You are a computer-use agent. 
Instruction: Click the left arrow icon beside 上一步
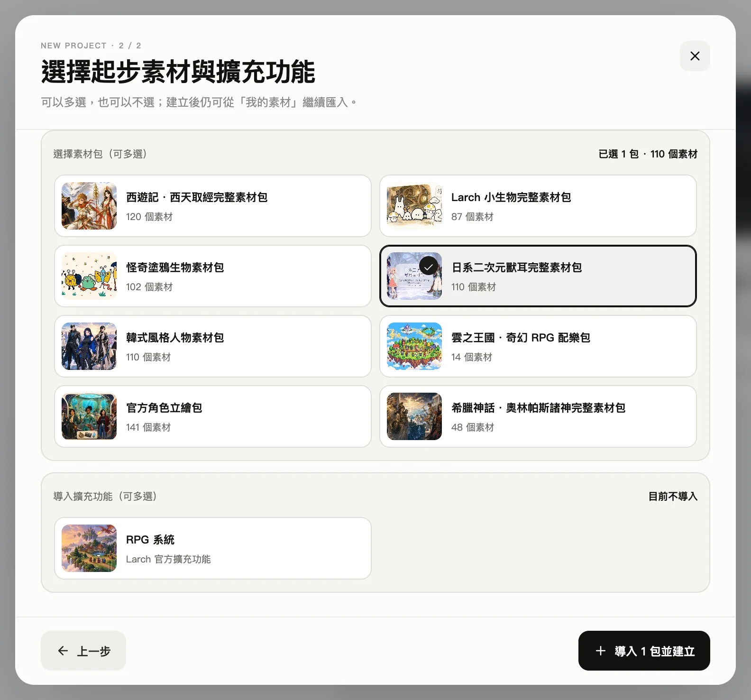63,651
